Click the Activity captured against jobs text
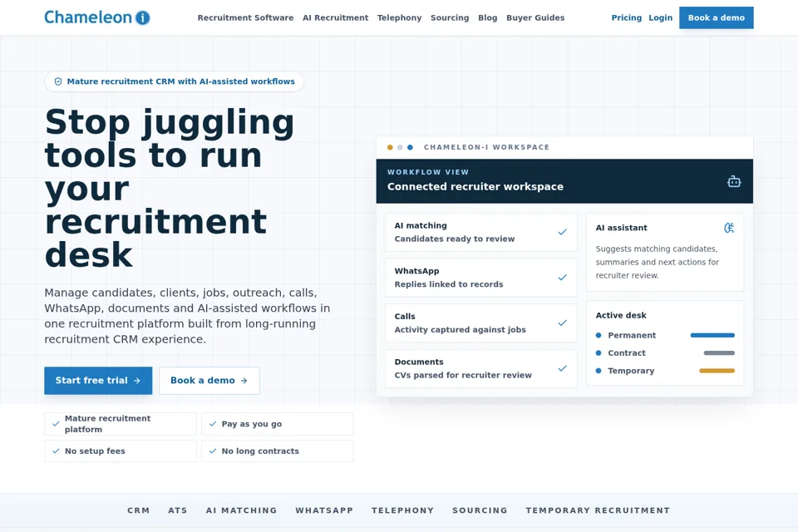This screenshot has height=532, width=798. (x=460, y=329)
